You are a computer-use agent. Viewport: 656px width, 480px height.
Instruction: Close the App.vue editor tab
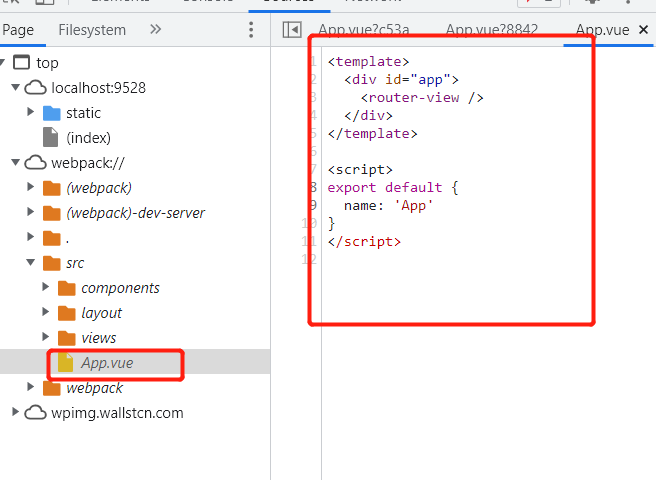pyautogui.click(x=643, y=30)
